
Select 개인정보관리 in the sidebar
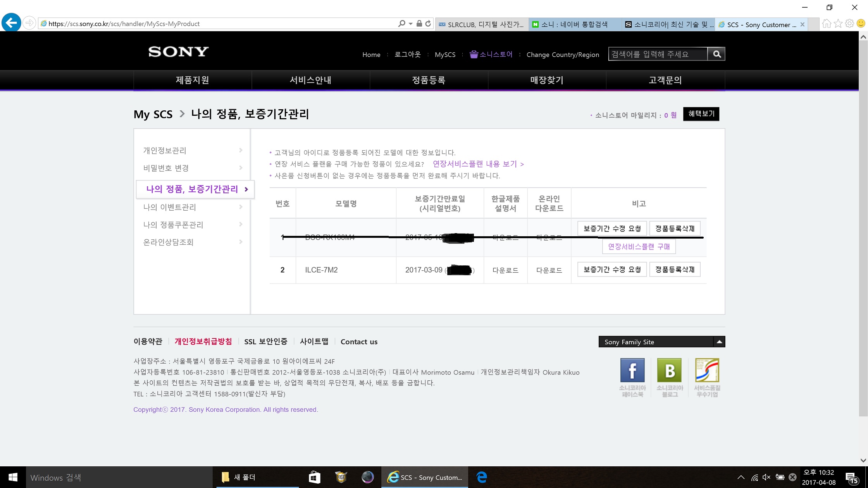165,150
